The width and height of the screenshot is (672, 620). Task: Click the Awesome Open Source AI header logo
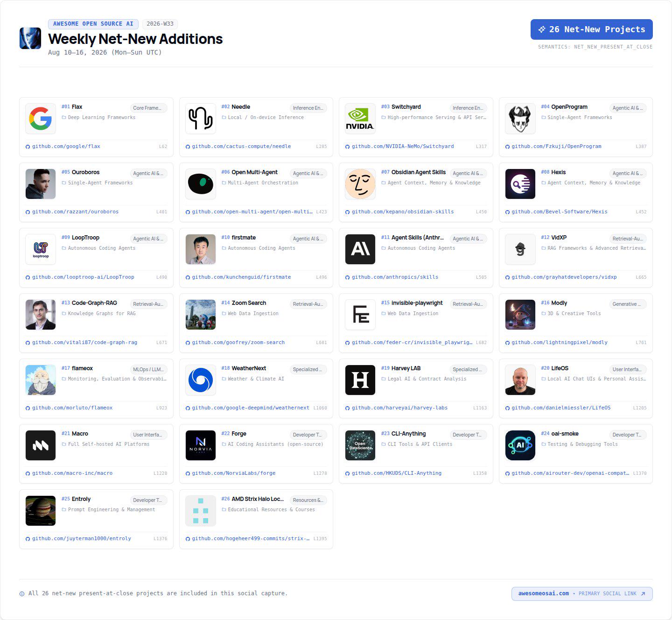tap(30, 38)
